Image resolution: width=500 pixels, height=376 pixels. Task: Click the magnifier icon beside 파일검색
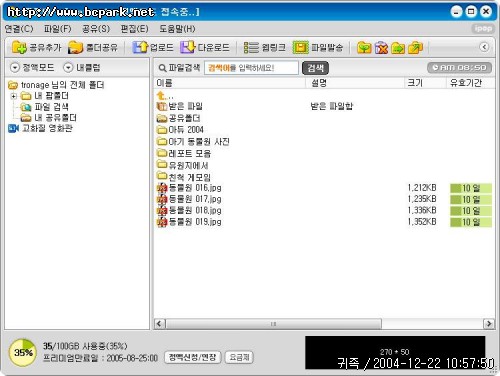162,68
